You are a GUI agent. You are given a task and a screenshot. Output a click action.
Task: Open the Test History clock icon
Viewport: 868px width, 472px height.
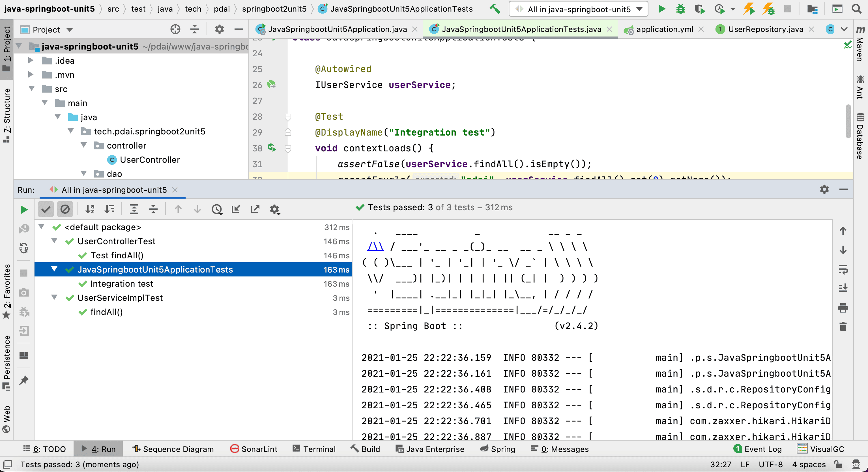(217, 210)
